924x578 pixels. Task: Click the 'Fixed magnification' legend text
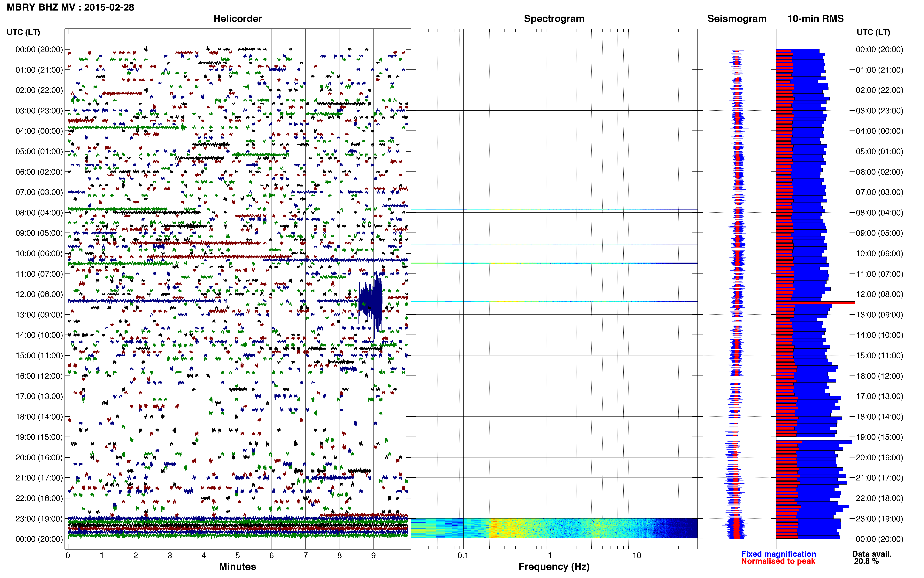click(778, 554)
